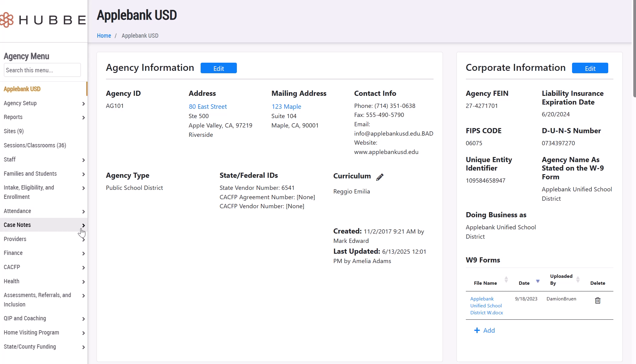
Task: Select Applebank USD in Agency Menu
Action: click(x=22, y=89)
